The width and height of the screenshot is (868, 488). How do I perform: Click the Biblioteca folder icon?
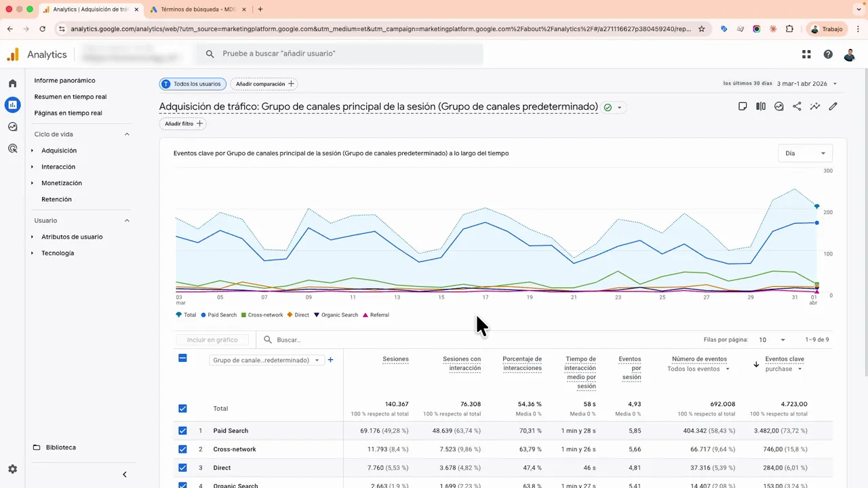pos(37,447)
